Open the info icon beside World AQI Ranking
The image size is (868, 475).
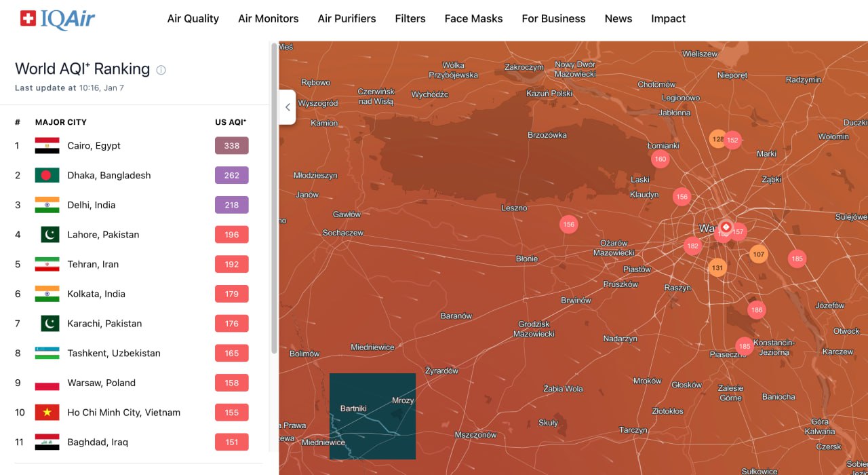[x=161, y=70]
